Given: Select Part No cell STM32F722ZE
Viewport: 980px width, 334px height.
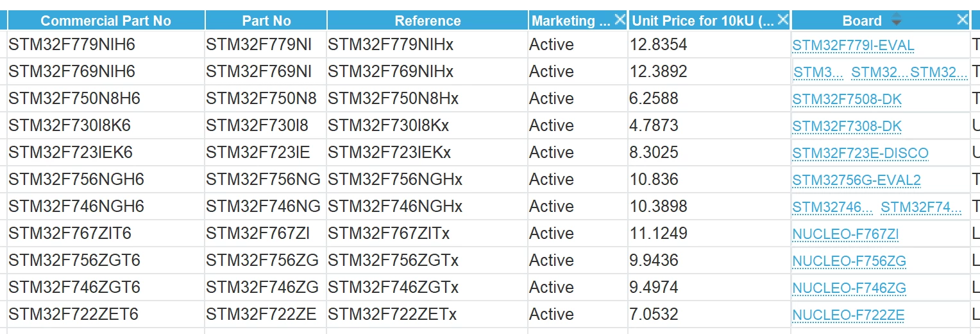Looking at the screenshot, I should pos(262,315).
